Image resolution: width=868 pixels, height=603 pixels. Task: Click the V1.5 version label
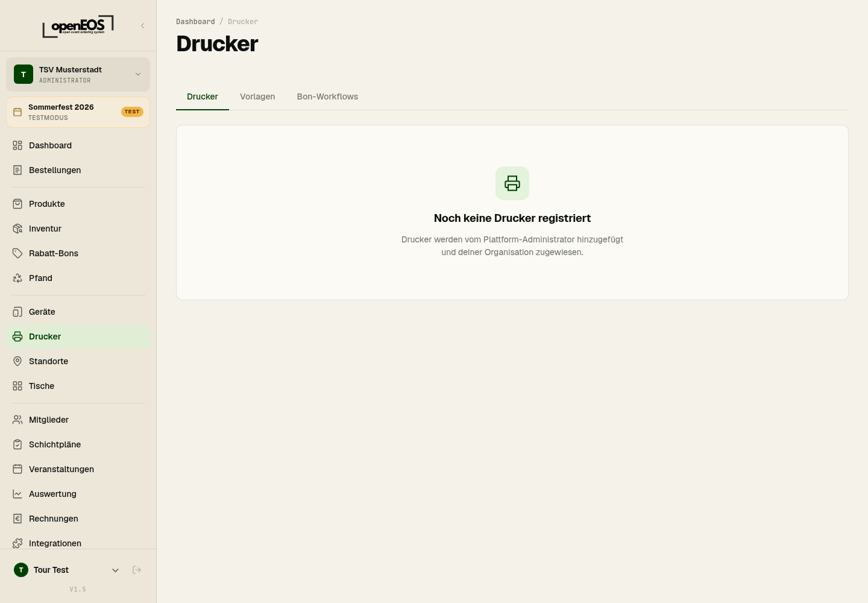(x=78, y=590)
